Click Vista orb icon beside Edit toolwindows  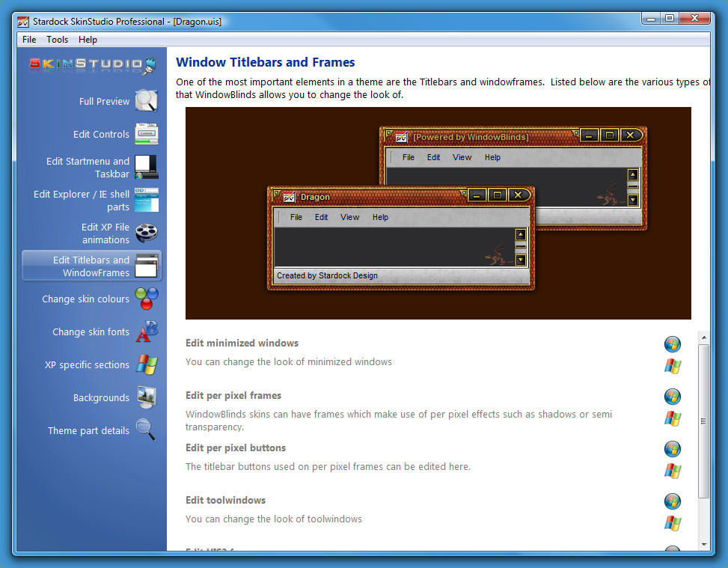pyautogui.click(x=673, y=501)
